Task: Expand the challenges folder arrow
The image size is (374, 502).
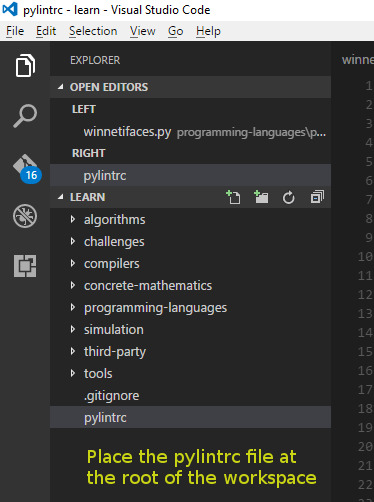Action: [73, 241]
